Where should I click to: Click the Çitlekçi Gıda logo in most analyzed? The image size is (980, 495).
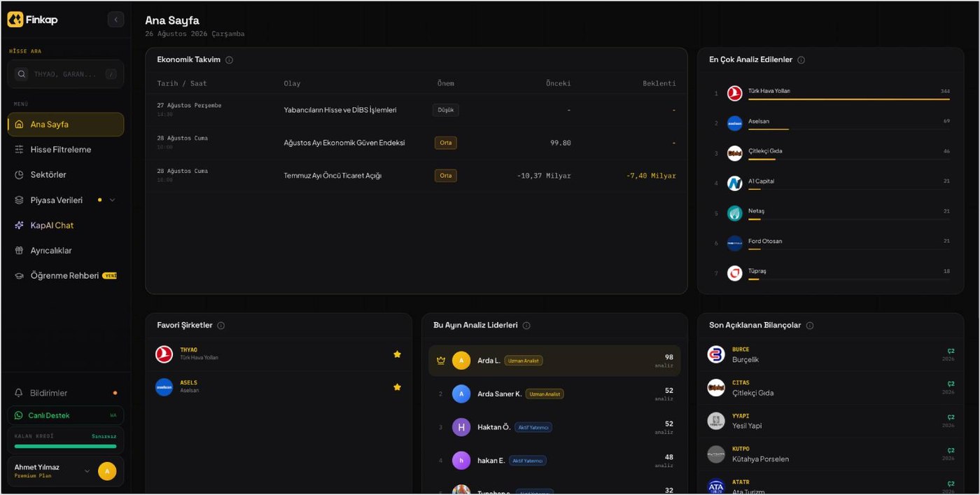(x=734, y=153)
